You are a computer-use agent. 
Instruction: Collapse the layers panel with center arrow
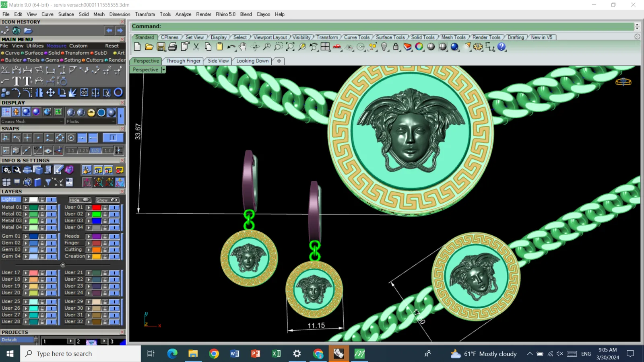(62, 265)
